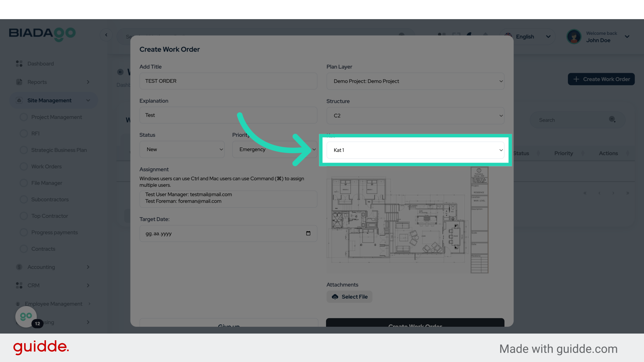Screen dimensions: 644x362
Task: Click the calendar icon in Target Date
Action: coord(308,233)
